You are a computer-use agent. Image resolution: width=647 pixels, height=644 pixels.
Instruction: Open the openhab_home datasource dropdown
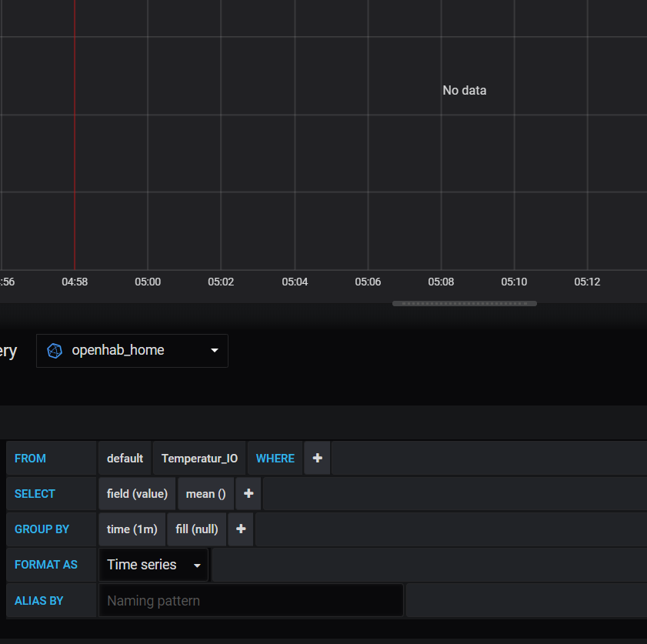[132, 350]
